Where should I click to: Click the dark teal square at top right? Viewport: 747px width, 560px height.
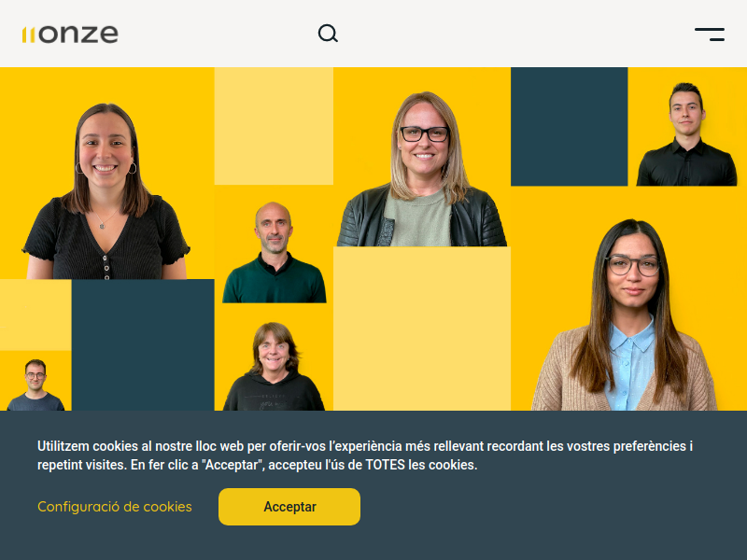pos(570,126)
